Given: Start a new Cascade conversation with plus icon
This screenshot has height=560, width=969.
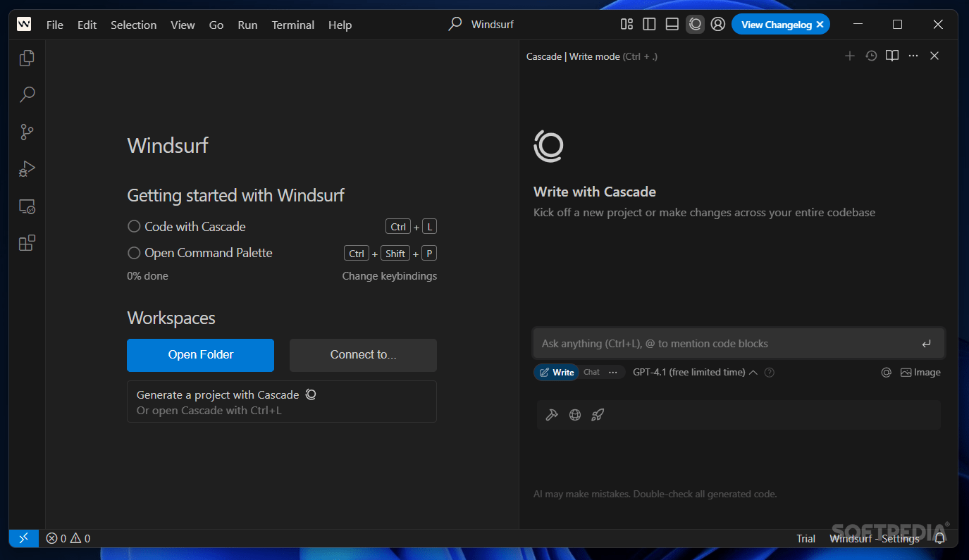Looking at the screenshot, I should (x=850, y=56).
